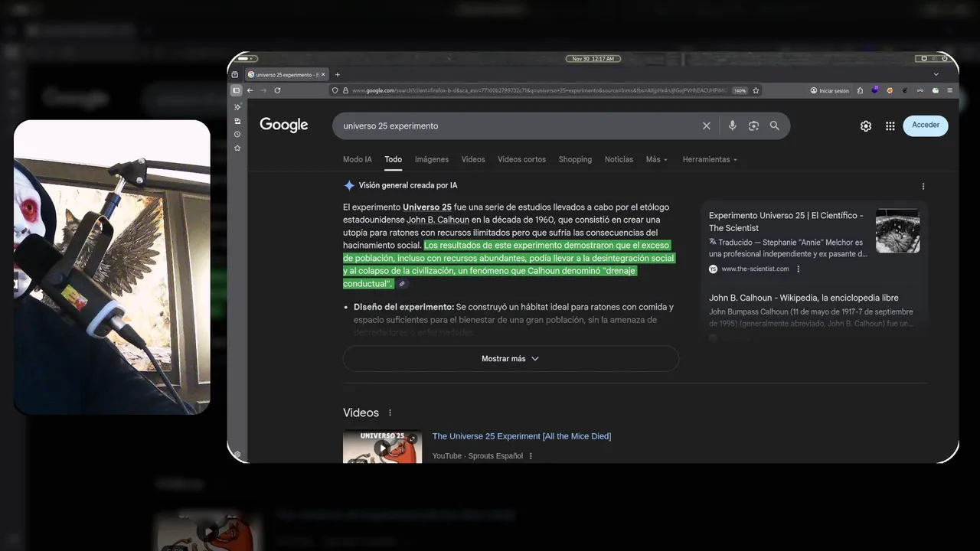Open The Universe 25 Experiment video link
The width and height of the screenshot is (980, 551).
point(521,436)
